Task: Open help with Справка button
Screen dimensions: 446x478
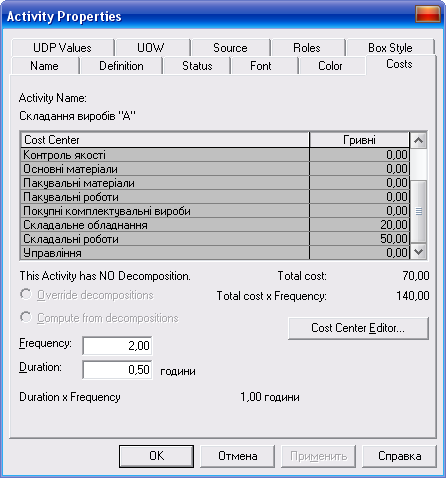Action: (x=399, y=456)
